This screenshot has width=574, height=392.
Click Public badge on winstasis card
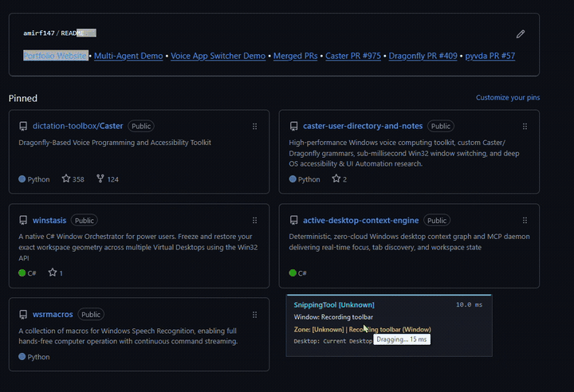click(85, 221)
